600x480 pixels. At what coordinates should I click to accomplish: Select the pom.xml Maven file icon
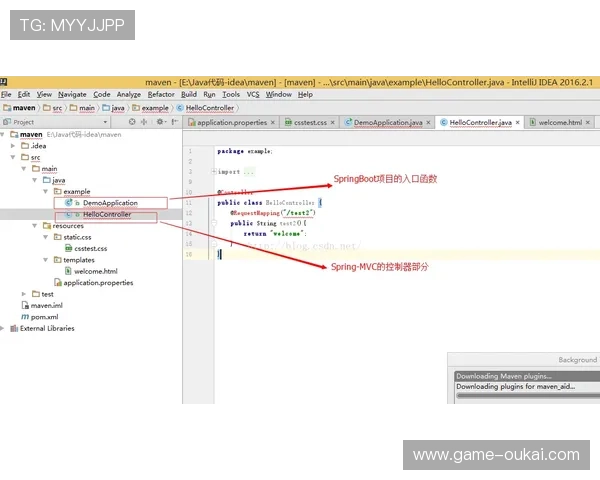(25, 316)
